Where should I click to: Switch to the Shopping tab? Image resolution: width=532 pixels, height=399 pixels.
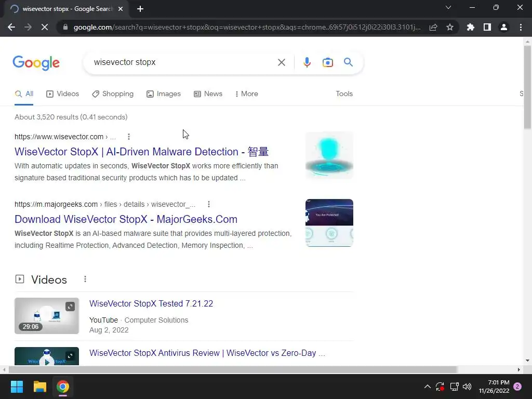pos(113,94)
